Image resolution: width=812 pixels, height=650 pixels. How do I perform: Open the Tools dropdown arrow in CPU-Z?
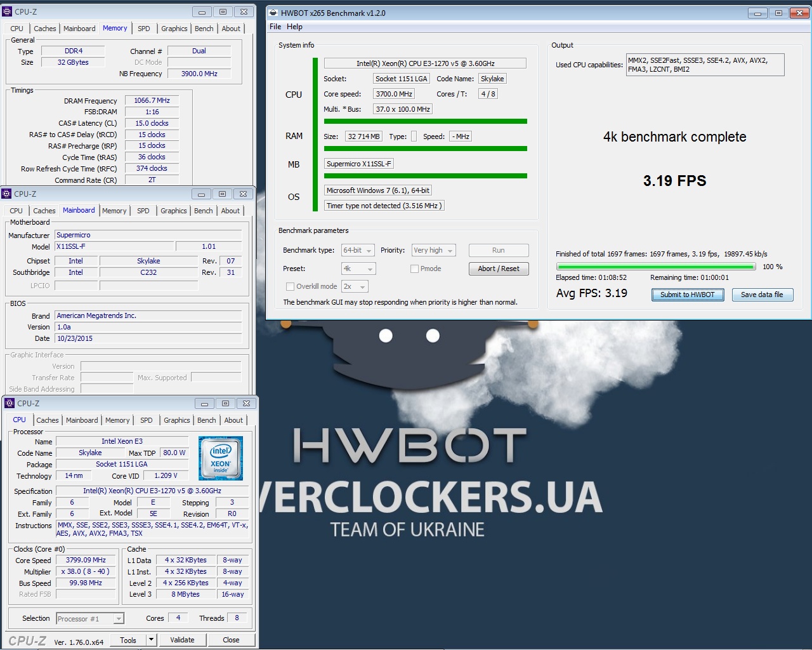151,640
